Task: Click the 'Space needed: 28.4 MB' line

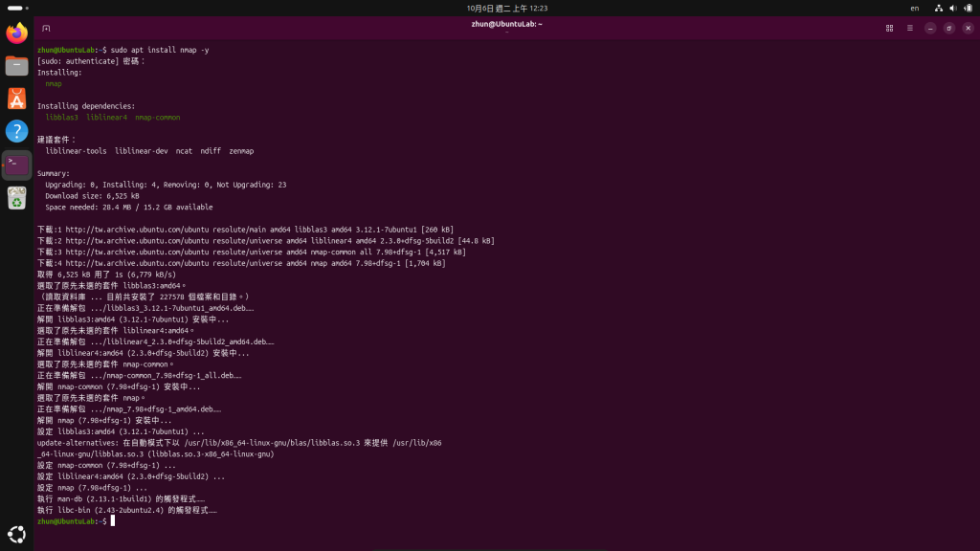Action: click(129, 208)
